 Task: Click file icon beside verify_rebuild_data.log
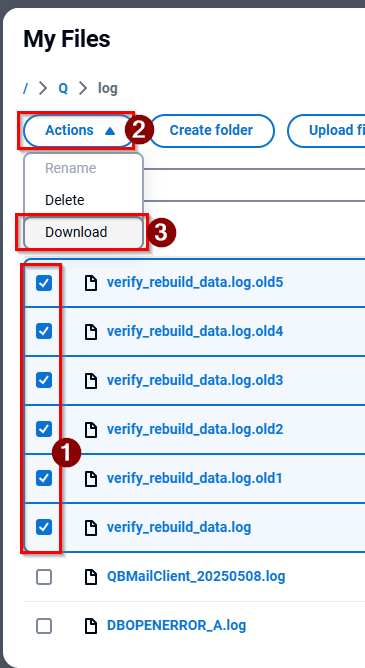pyautogui.click(x=90, y=528)
